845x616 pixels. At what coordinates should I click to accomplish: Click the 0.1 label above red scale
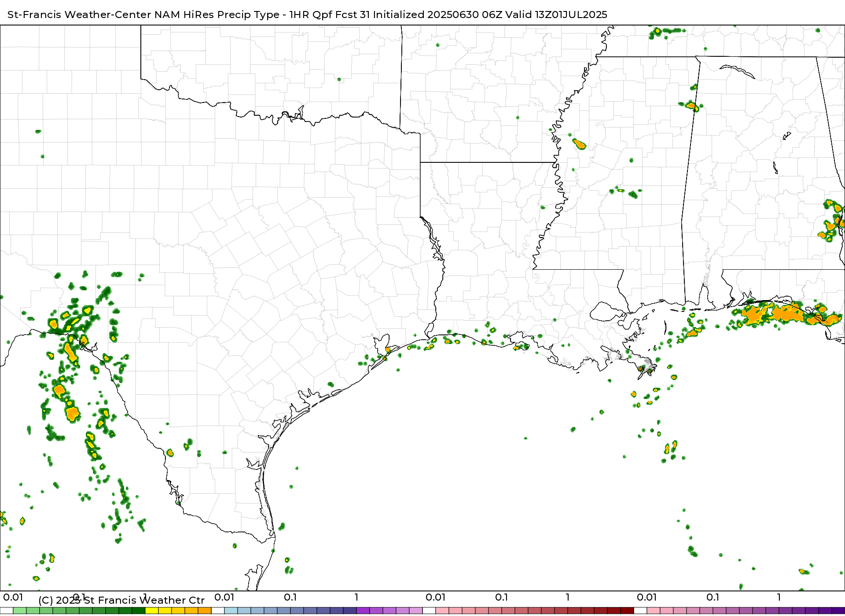tap(502, 598)
